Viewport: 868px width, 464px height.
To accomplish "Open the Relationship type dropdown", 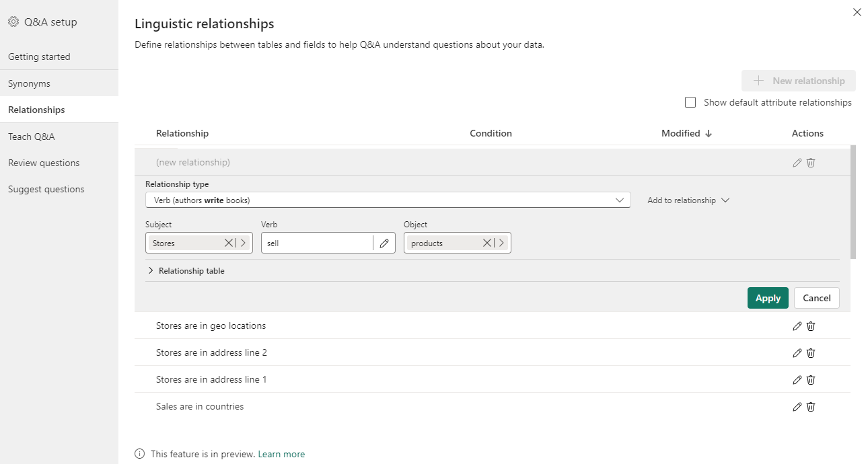I will click(388, 200).
